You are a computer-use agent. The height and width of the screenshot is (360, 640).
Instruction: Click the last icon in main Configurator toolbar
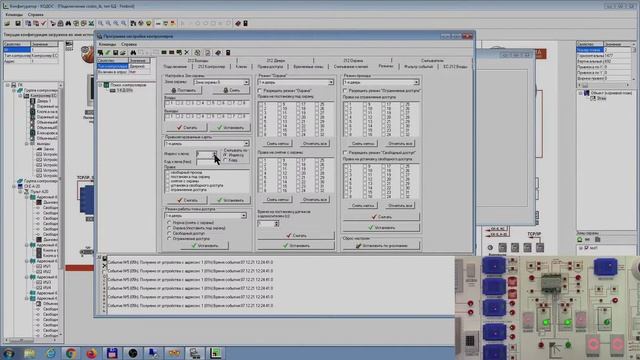click(246, 23)
